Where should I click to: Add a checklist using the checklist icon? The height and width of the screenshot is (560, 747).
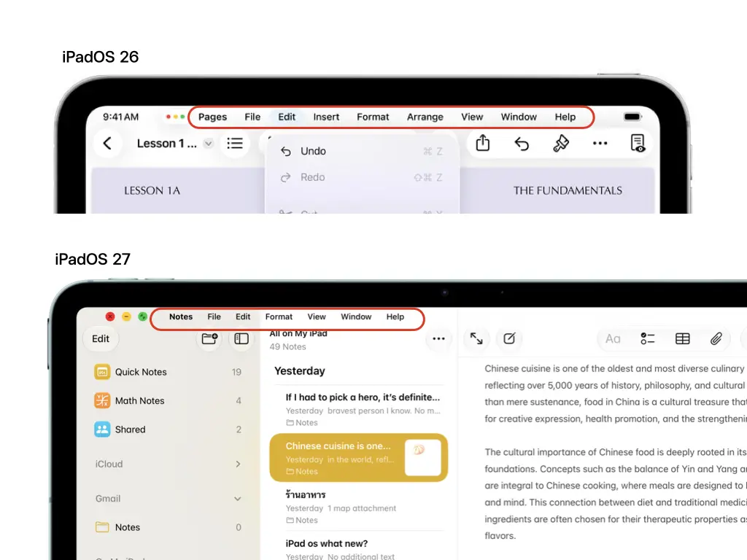coord(648,338)
